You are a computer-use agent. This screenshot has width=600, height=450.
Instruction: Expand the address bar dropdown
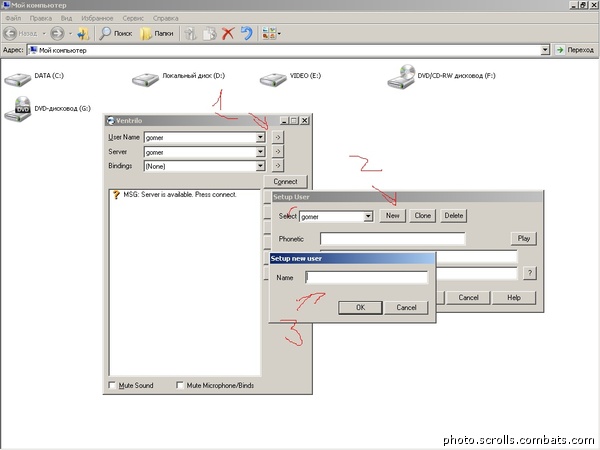[545, 50]
